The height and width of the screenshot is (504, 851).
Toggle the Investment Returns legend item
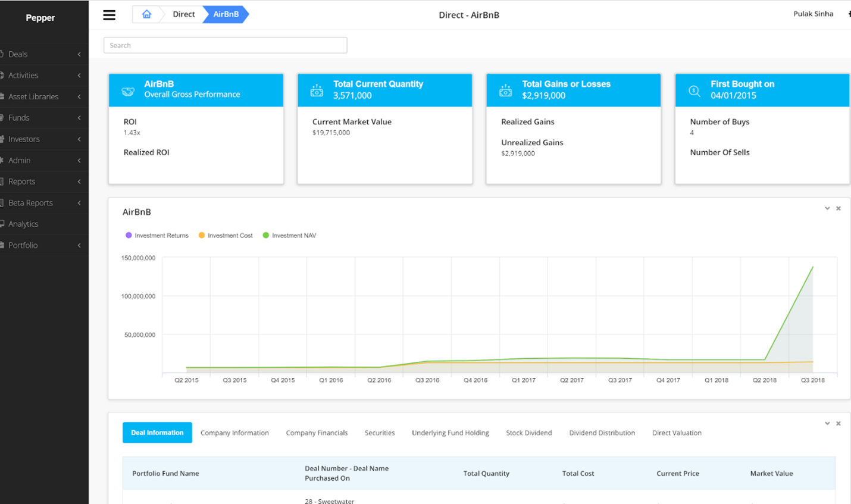coord(157,235)
